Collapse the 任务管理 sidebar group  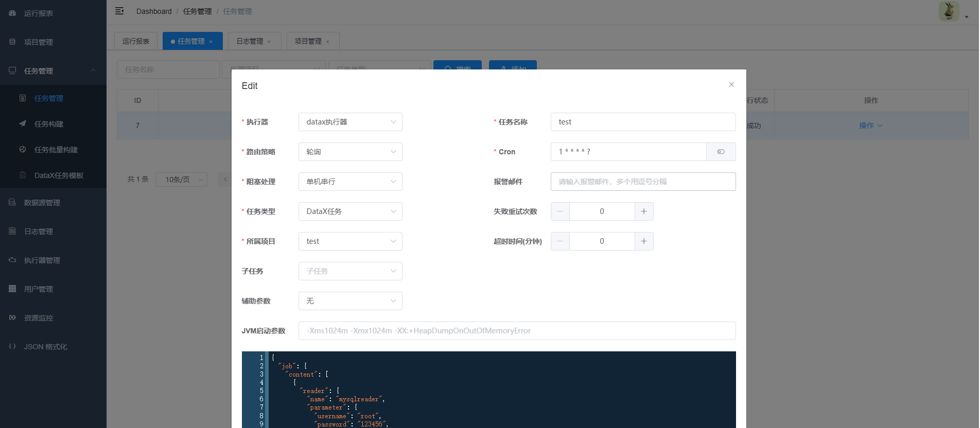53,71
